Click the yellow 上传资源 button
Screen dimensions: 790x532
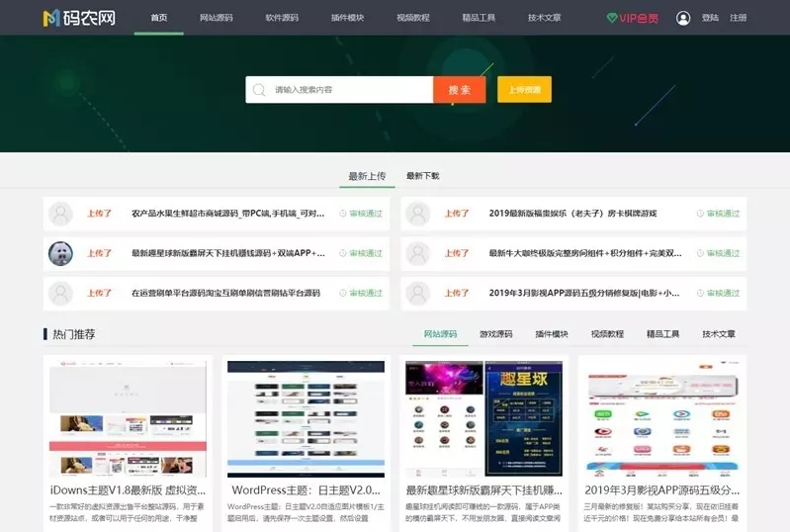(x=524, y=90)
